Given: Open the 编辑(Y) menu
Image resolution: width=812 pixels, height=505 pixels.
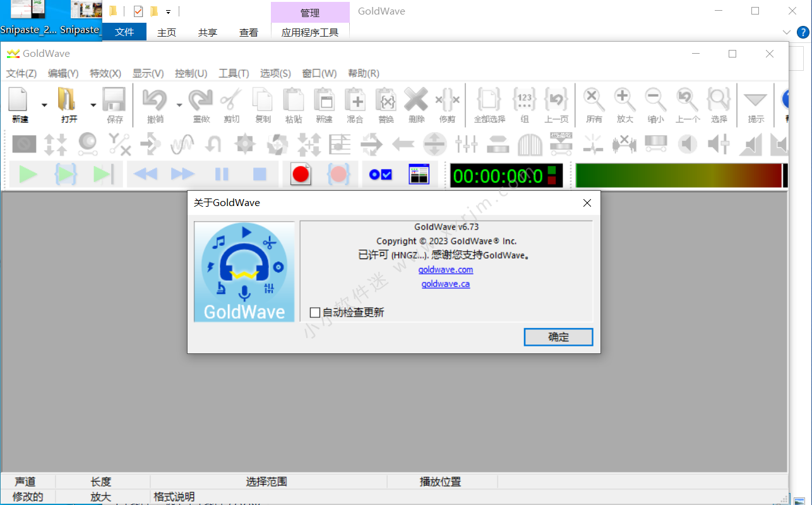Looking at the screenshot, I should [x=63, y=73].
